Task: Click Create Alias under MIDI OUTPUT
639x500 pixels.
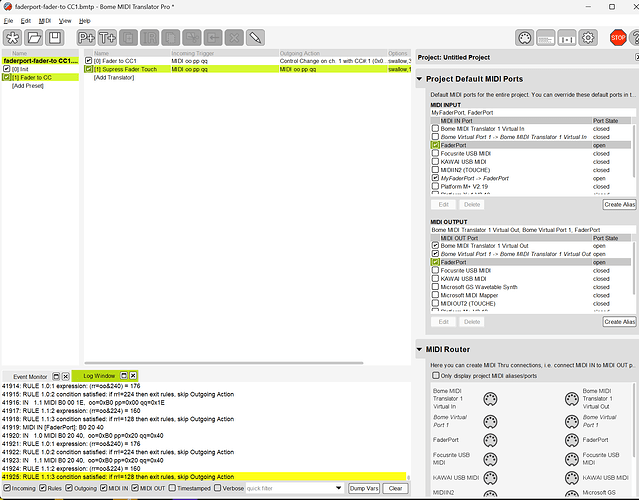Action: click(619, 322)
